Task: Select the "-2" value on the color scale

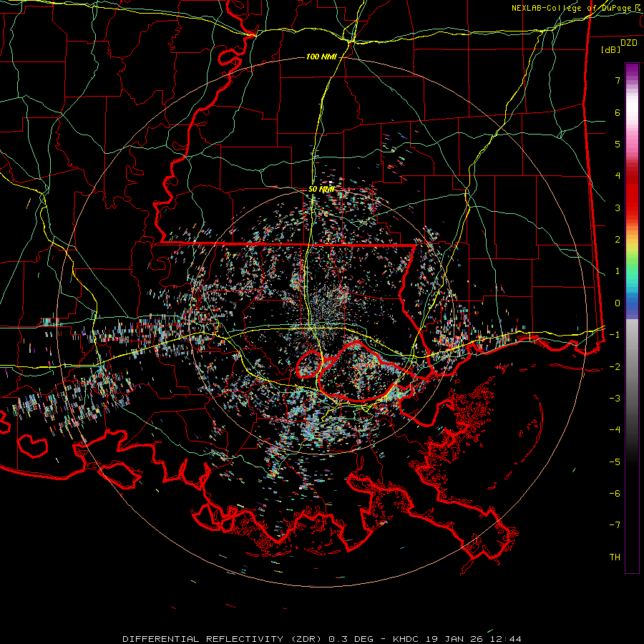Action: tap(615, 366)
